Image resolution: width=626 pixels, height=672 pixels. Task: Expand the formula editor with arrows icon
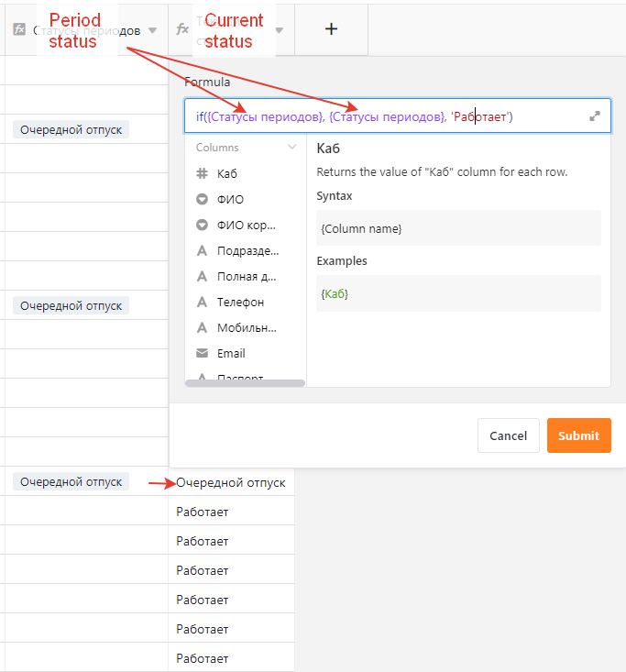(595, 116)
